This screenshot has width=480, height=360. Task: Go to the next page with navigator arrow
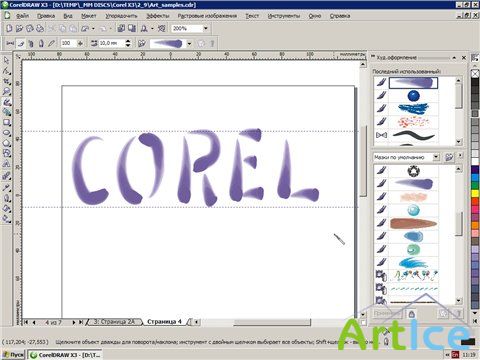[x=74, y=322]
